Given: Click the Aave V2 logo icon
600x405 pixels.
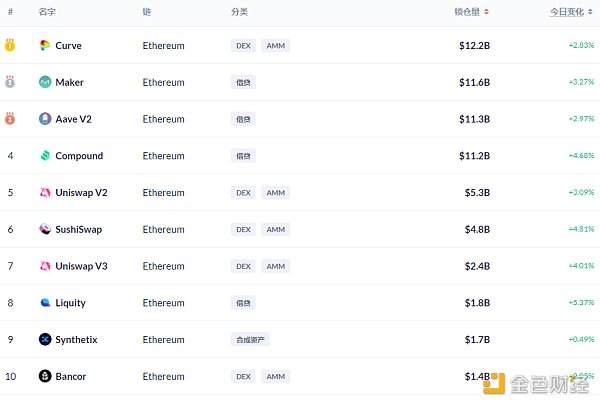Looking at the screenshot, I should tap(45, 119).
